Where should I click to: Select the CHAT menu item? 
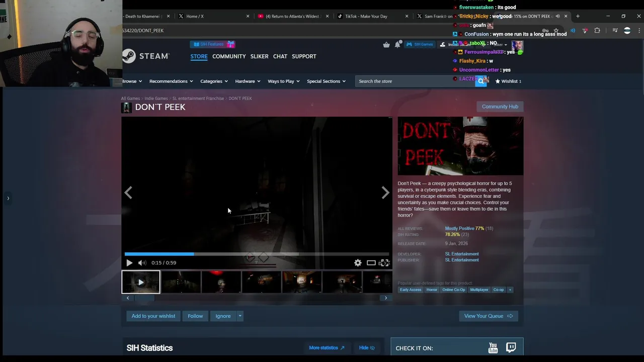coord(280,56)
